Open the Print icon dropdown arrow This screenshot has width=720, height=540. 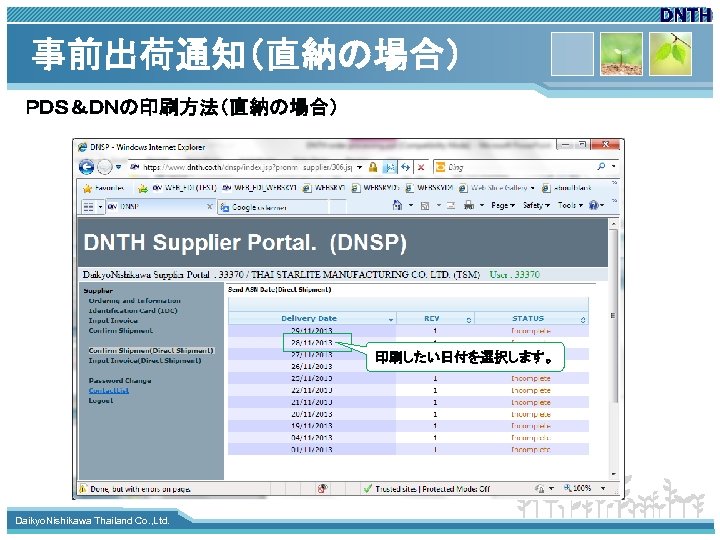pos(482,206)
